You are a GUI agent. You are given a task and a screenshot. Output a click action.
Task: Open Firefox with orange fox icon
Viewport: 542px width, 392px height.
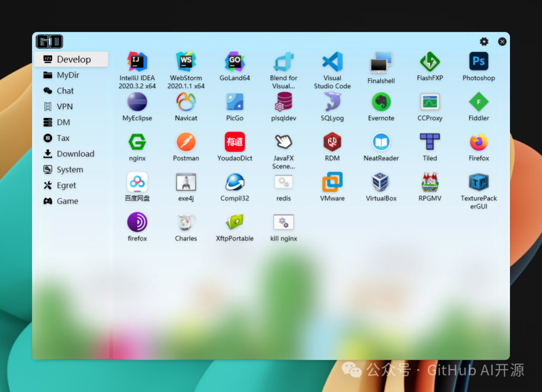[x=479, y=142]
